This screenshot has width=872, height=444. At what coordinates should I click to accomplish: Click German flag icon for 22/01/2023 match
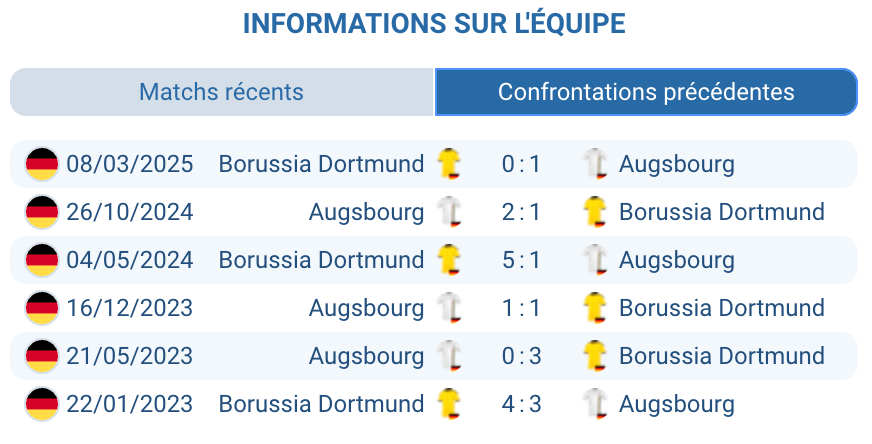(42, 404)
